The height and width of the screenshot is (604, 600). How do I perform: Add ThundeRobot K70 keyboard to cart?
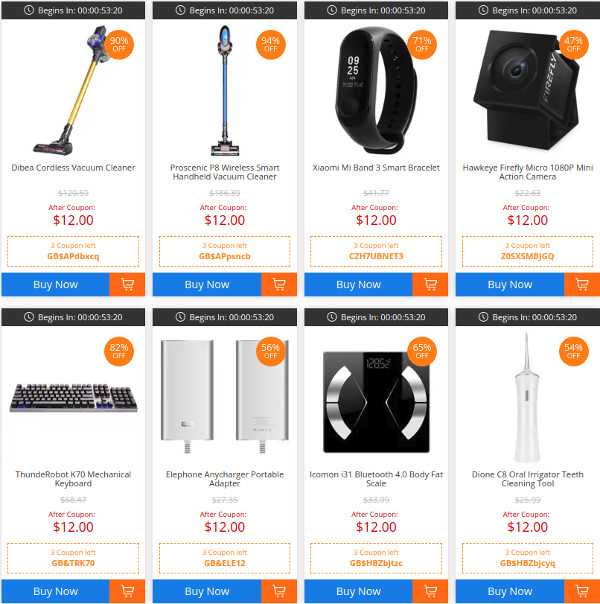coord(127,591)
